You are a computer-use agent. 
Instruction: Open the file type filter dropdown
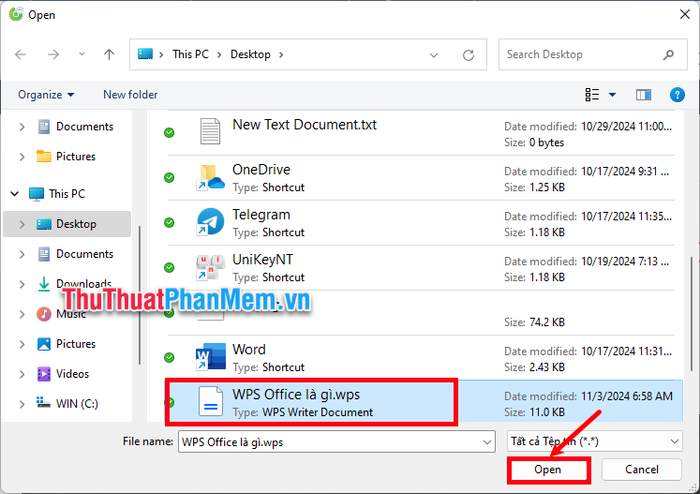595,442
